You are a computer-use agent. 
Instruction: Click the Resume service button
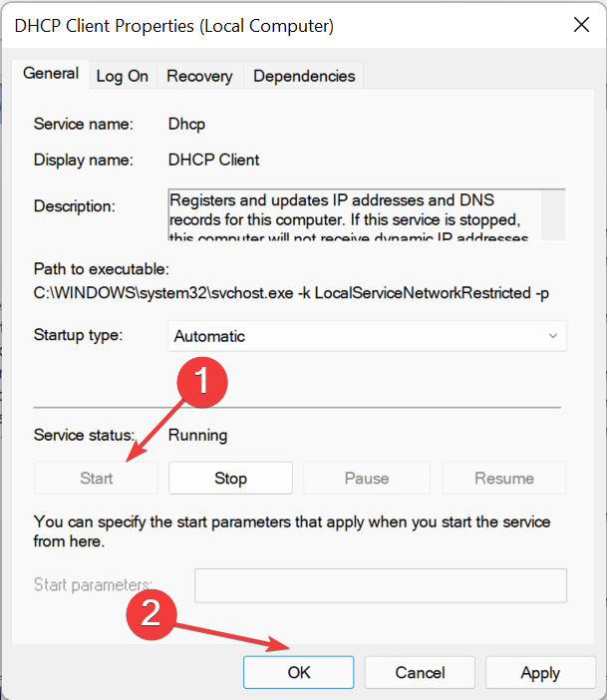[504, 478]
